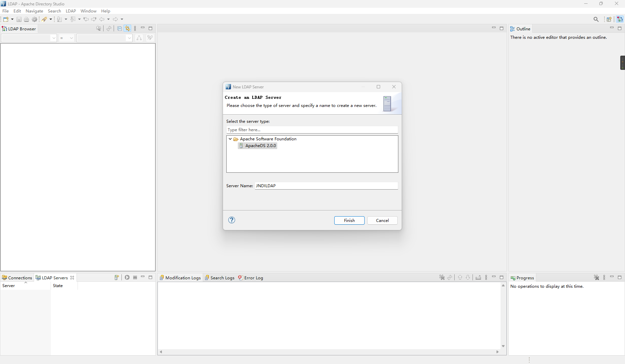Image resolution: width=625 pixels, height=364 pixels.
Task: Open the quick search attribute combo box
Action: coord(29,38)
